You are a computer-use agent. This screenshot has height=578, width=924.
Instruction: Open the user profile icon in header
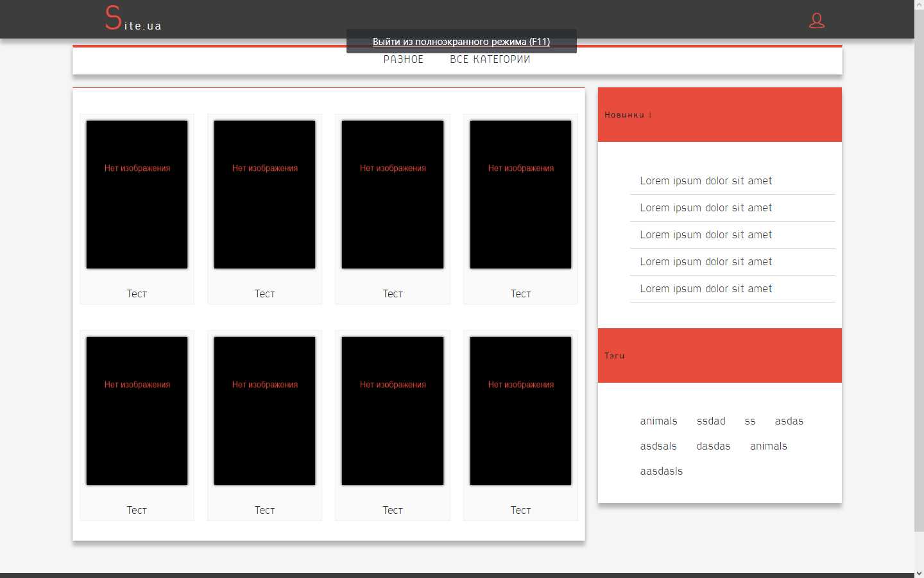click(816, 21)
